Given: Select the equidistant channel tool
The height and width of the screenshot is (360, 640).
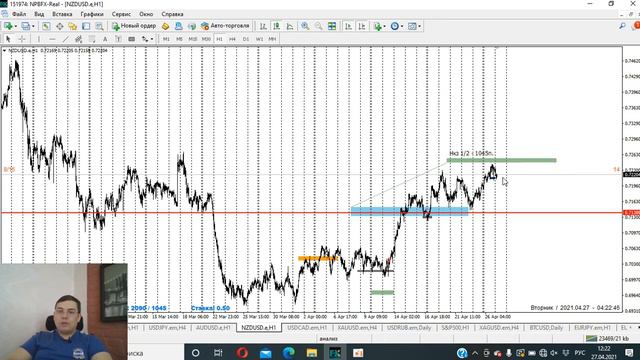Looking at the screenshot, I should (79, 39).
